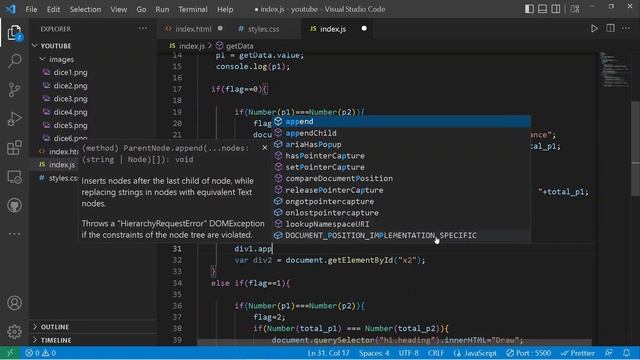Open the View menu
Image resolution: width=640 pixels, height=360 pixels.
(118, 9)
